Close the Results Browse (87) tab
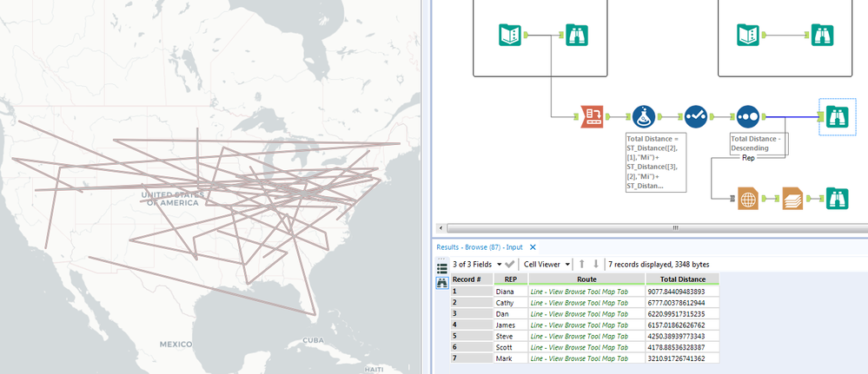868x374 pixels. click(533, 247)
